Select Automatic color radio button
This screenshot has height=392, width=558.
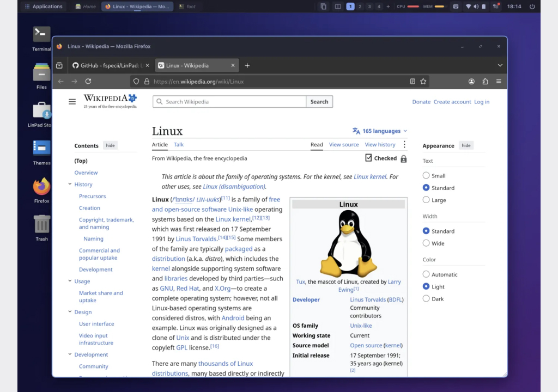click(x=426, y=274)
